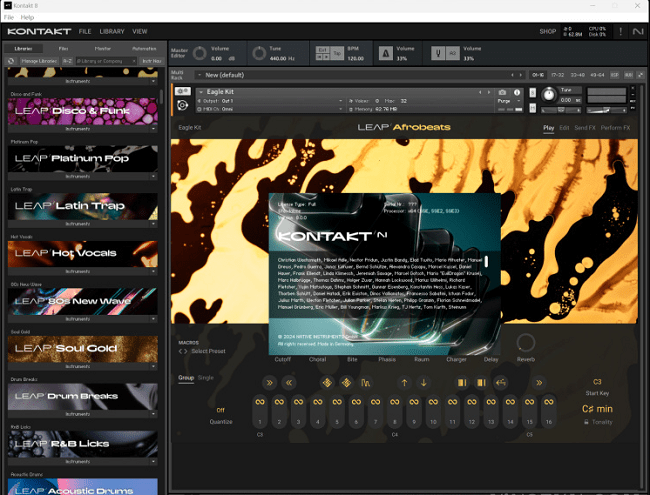This screenshot has height=495, width=650.
Task: Click the loop icon on pad 1
Action: pyautogui.click(x=259, y=402)
